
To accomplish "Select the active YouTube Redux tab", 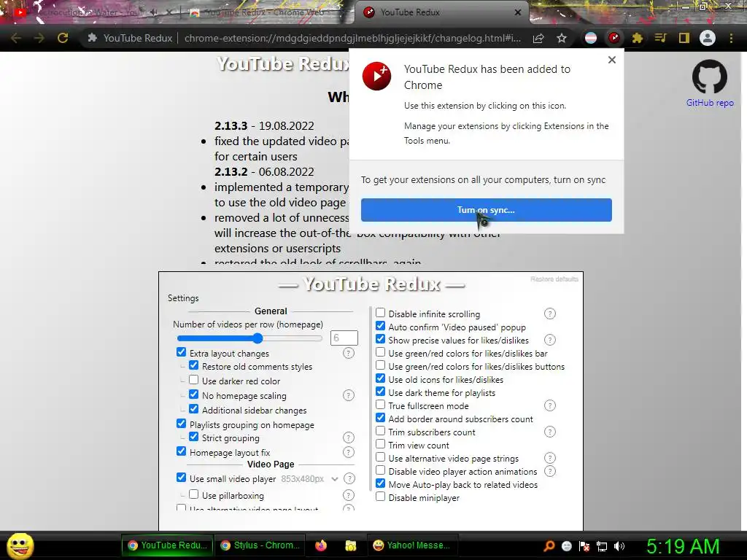I will (x=441, y=12).
